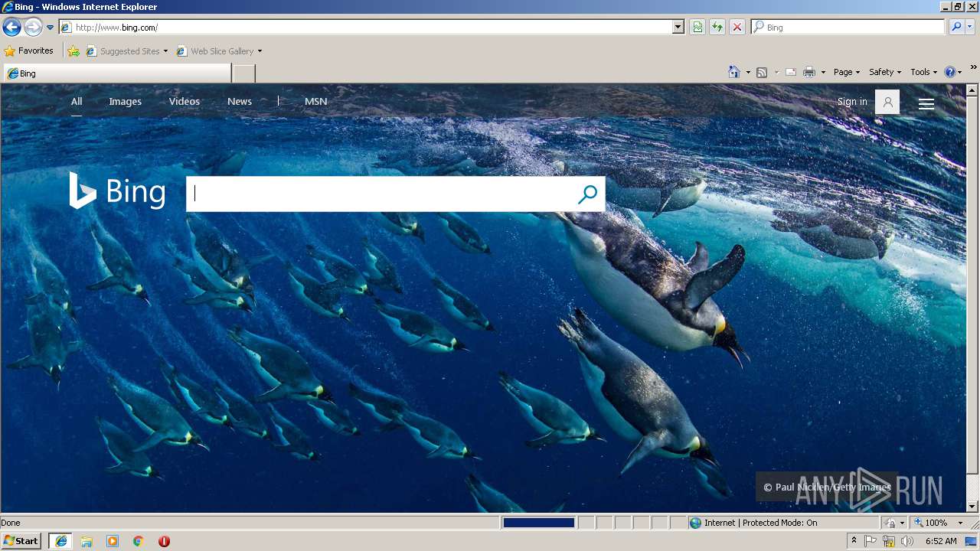Click the red Opera-style taskbar icon

point(164,541)
